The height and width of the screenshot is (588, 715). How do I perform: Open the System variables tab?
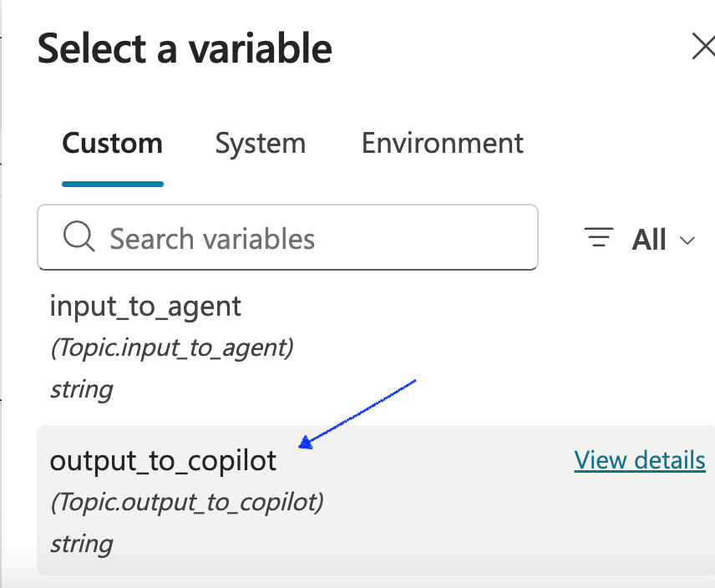(x=260, y=143)
